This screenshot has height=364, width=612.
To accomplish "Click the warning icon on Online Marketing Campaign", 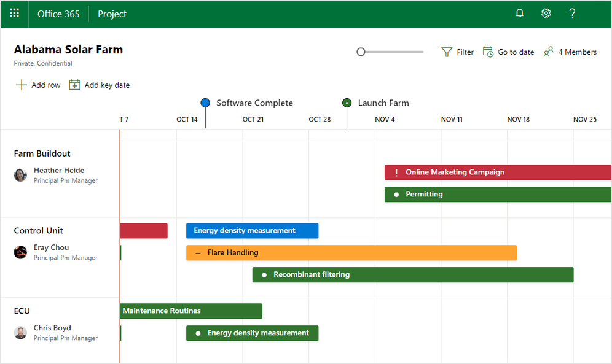I will tap(396, 172).
